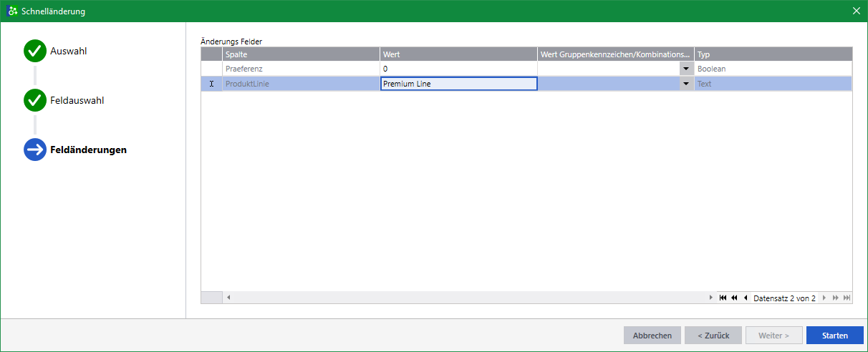This screenshot has width=868, height=352.
Task: Jump forward one page of records
Action: click(835, 298)
